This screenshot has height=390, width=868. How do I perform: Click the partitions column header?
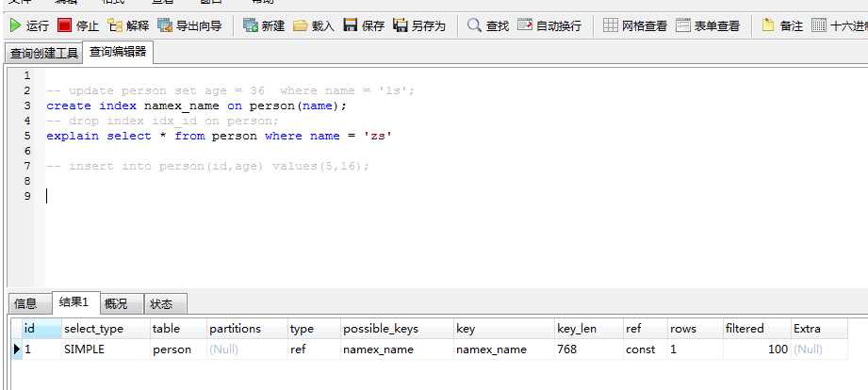247,329
